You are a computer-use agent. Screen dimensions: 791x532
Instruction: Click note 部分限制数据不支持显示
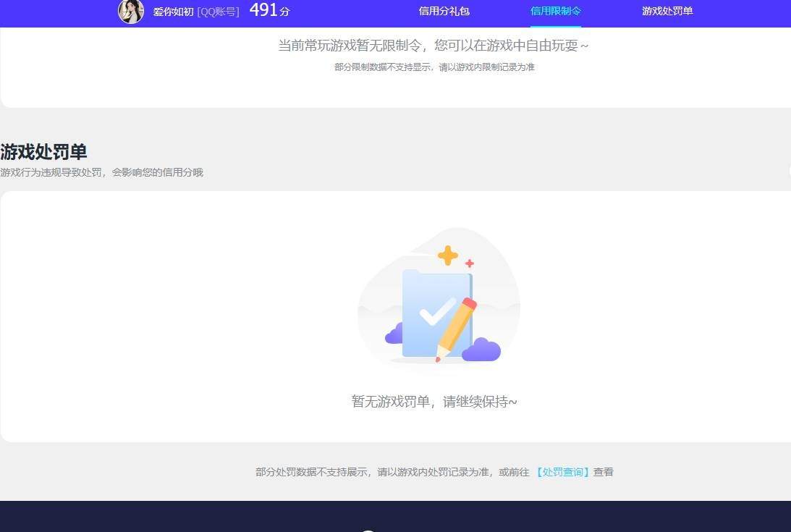click(382, 67)
